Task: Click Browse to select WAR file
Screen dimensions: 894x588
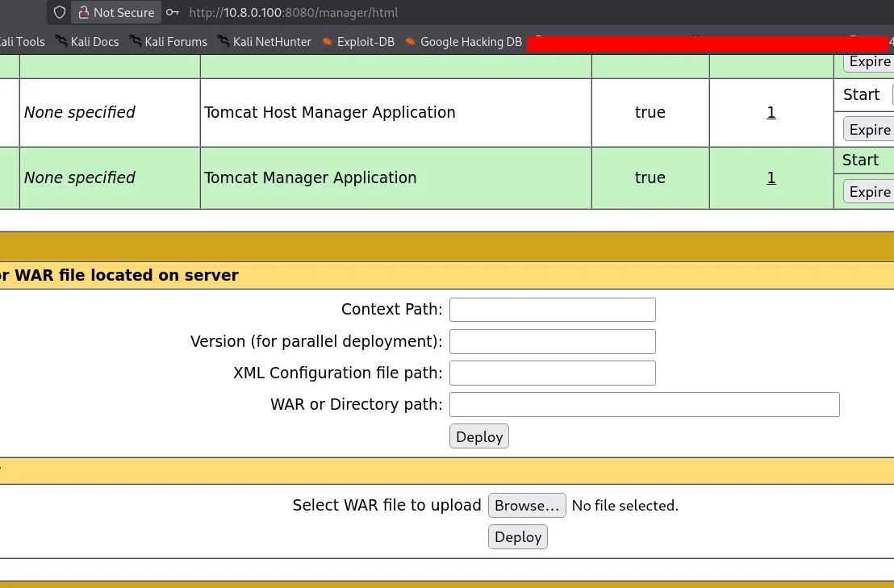Action: (x=527, y=506)
